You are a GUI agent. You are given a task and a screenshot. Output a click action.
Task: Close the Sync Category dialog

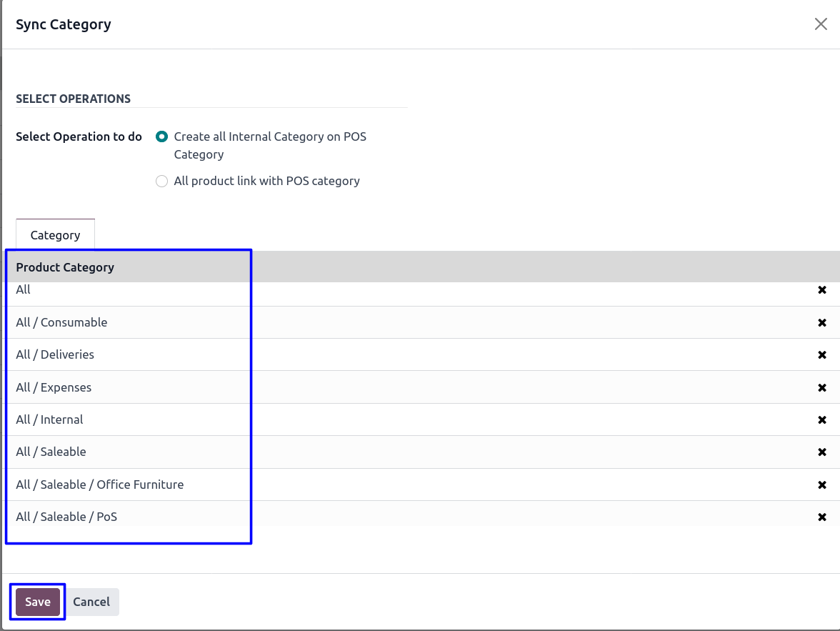pyautogui.click(x=821, y=24)
